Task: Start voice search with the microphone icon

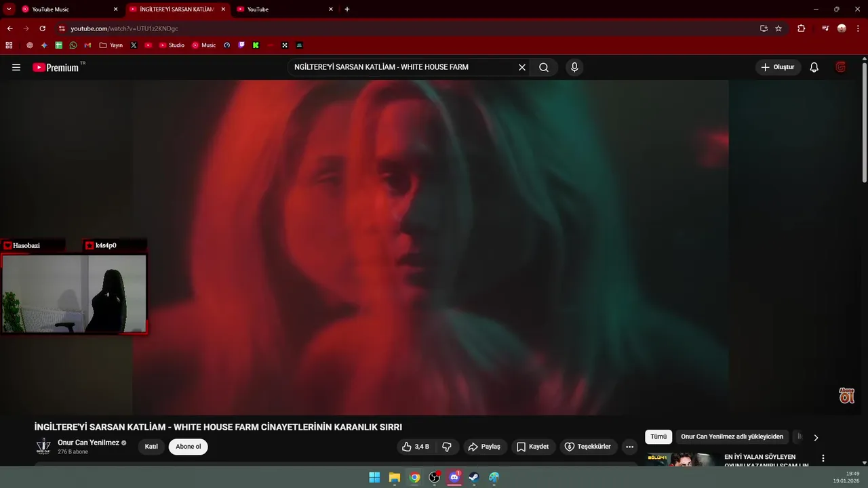Action: [574, 67]
